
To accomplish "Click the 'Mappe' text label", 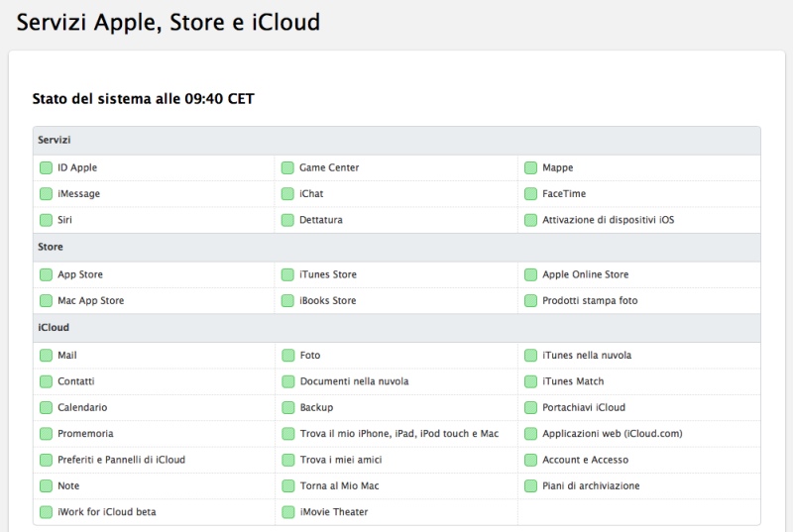I will point(558,167).
